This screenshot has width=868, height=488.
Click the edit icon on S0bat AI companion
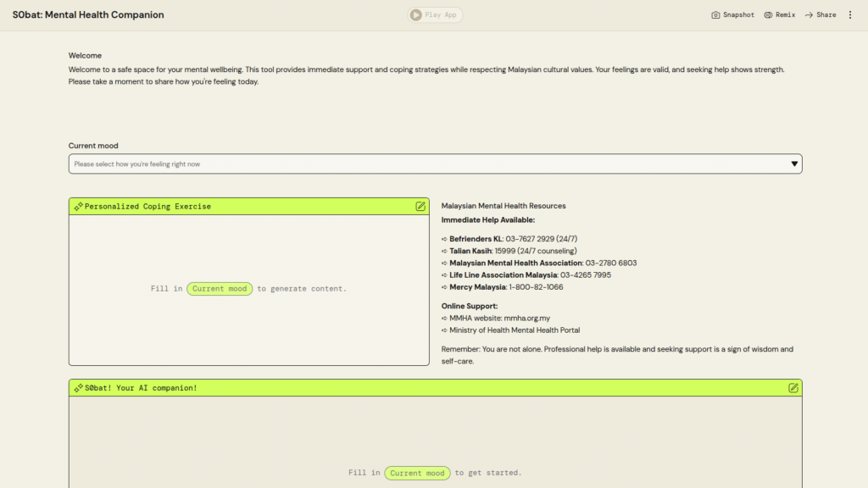(793, 388)
